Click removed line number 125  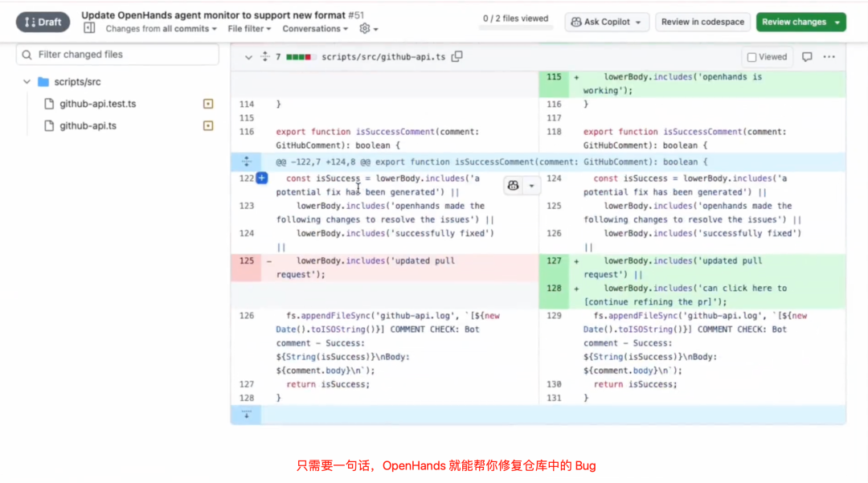247,260
